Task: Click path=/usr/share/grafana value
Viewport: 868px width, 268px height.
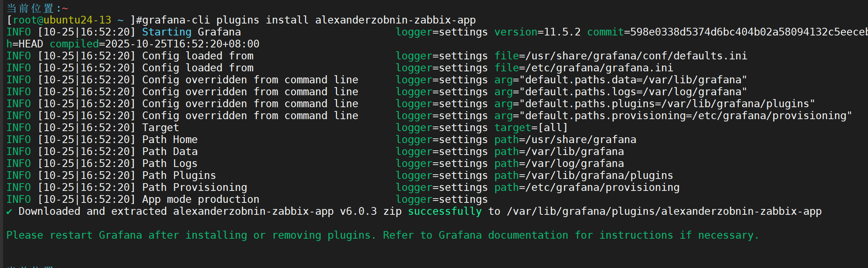Action: click(565, 140)
